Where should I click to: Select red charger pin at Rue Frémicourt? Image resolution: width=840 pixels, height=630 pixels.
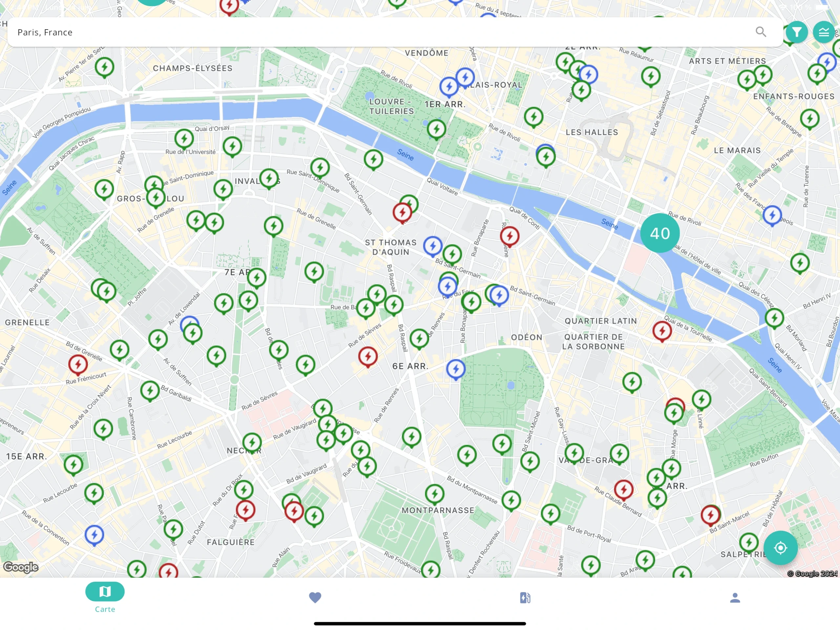click(x=78, y=365)
